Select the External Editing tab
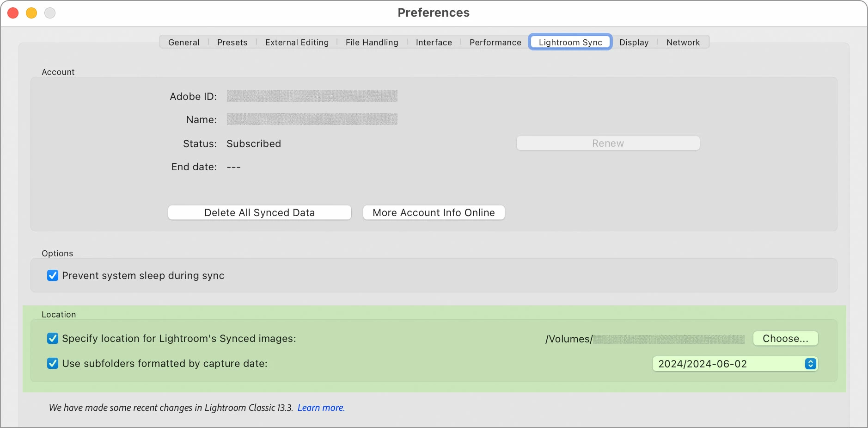868x428 pixels. pyautogui.click(x=297, y=42)
